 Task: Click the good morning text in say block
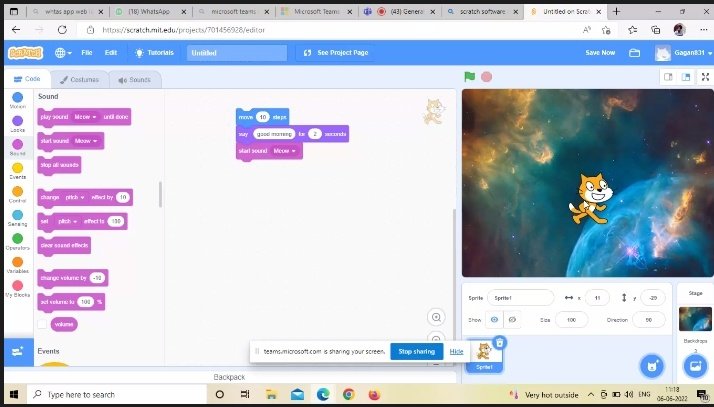tap(274, 134)
